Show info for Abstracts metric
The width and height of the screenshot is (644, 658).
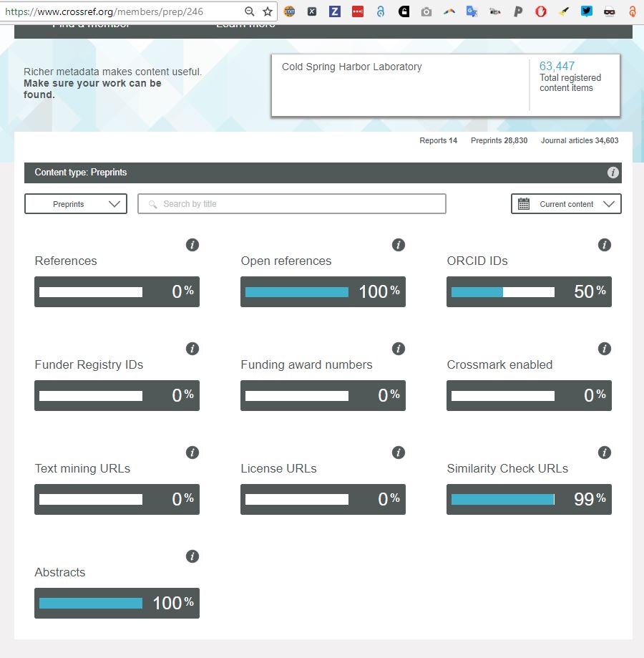[x=192, y=556]
